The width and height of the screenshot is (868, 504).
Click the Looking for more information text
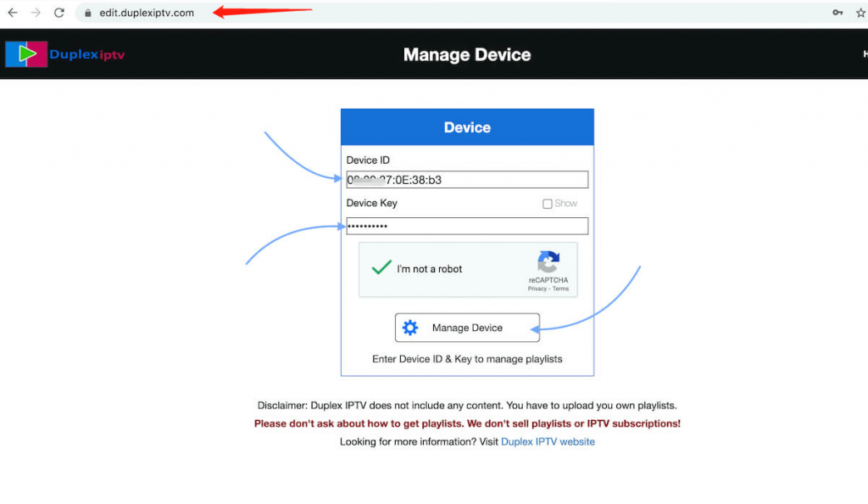[x=419, y=441]
